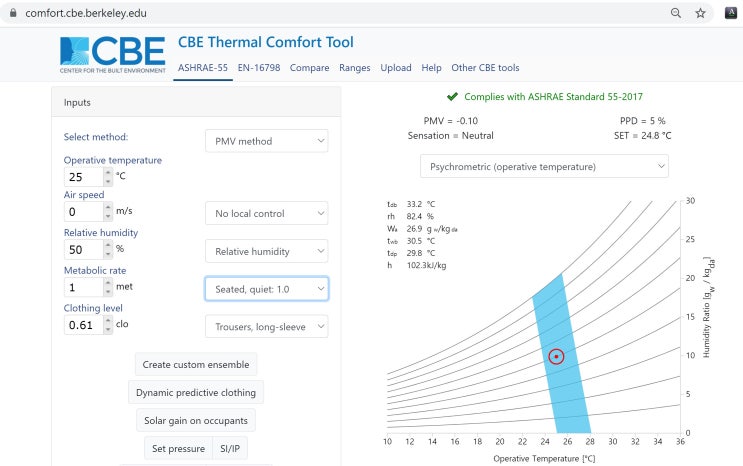The width and height of the screenshot is (743, 466).
Task: Increase operative temperature with stepper arrows
Action: 108,173
